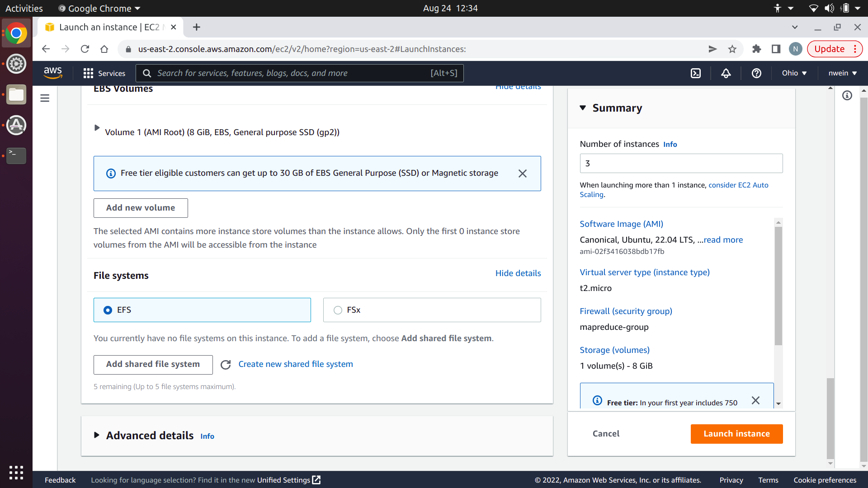Image resolution: width=868 pixels, height=488 pixels.
Task: Click the Number of instances field
Action: (x=681, y=164)
